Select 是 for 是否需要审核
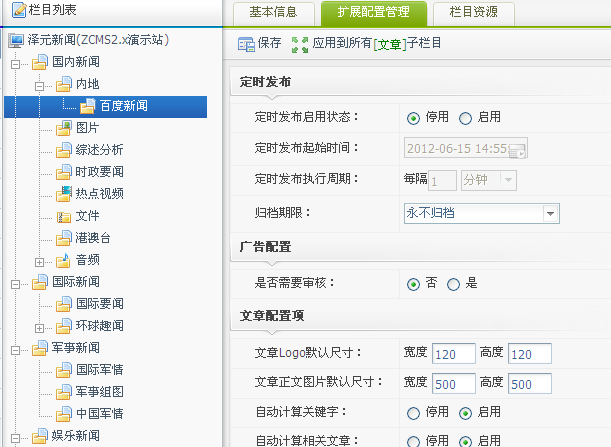The width and height of the screenshot is (611, 447). 454,284
